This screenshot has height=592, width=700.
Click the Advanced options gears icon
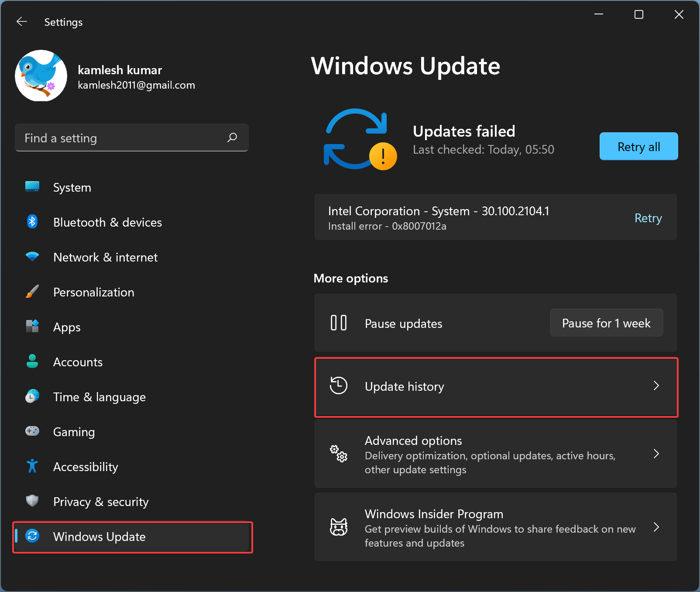(x=339, y=454)
